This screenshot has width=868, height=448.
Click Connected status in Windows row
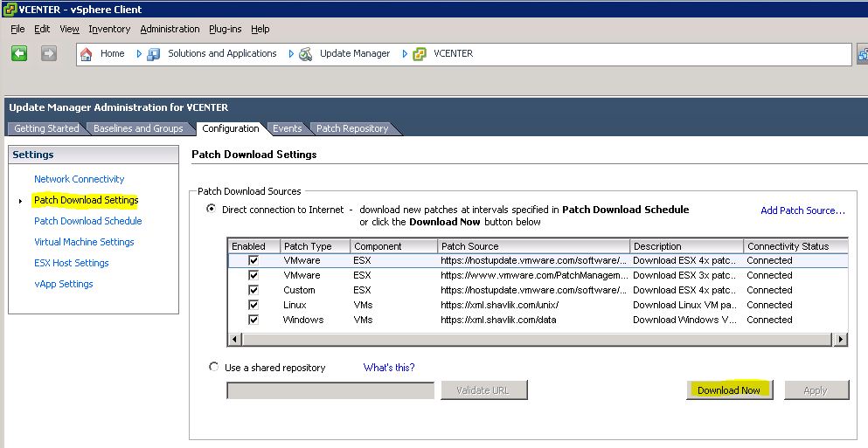pyautogui.click(x=769, y=320)
